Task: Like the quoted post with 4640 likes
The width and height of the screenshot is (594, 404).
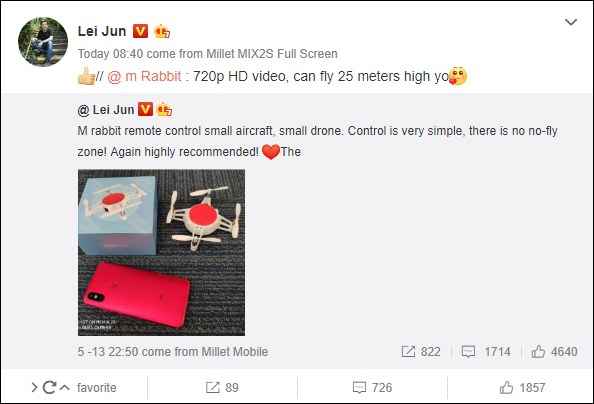Action: (x=554, y=352)
